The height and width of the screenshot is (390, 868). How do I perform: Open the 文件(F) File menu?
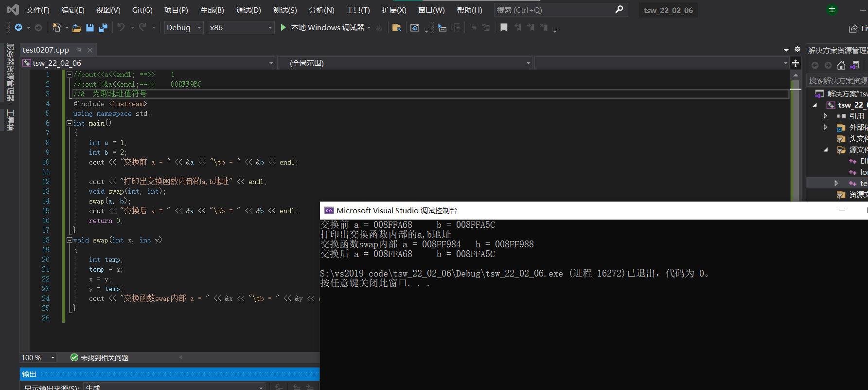tap(37, 10)
